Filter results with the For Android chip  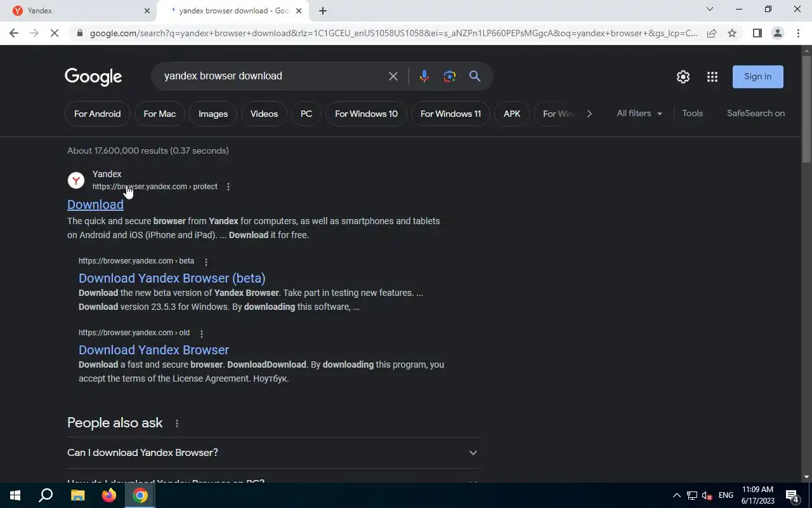pyautogui.click(x=97, y=114)
